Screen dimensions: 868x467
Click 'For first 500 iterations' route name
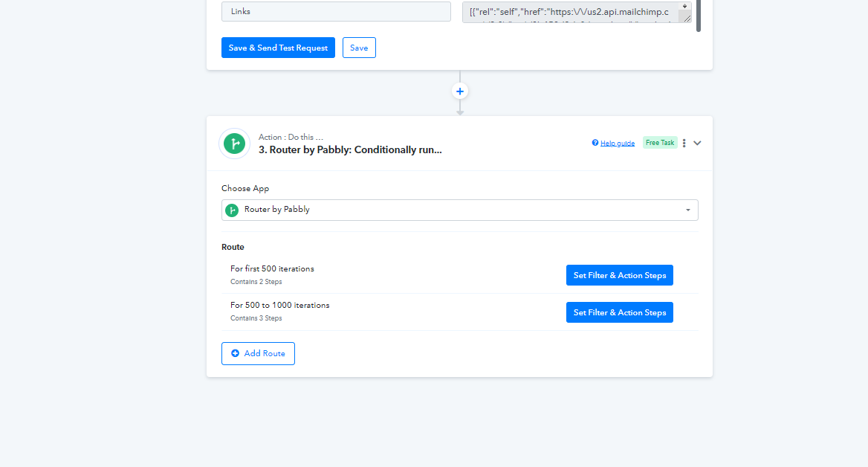tap(272, 268)
